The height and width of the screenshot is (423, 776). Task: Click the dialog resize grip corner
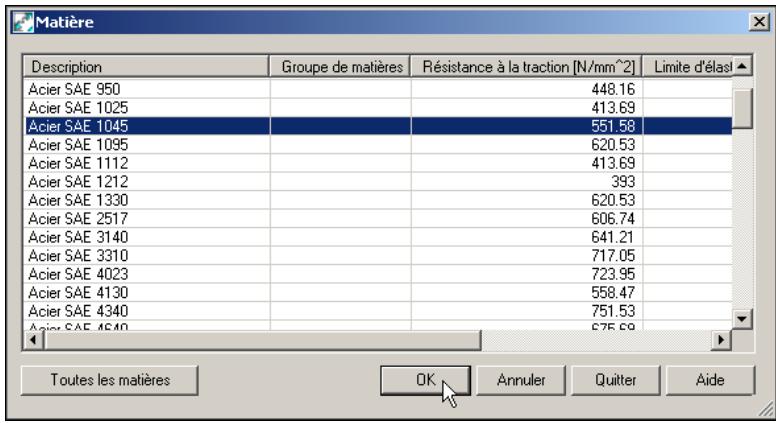[765, 409]
